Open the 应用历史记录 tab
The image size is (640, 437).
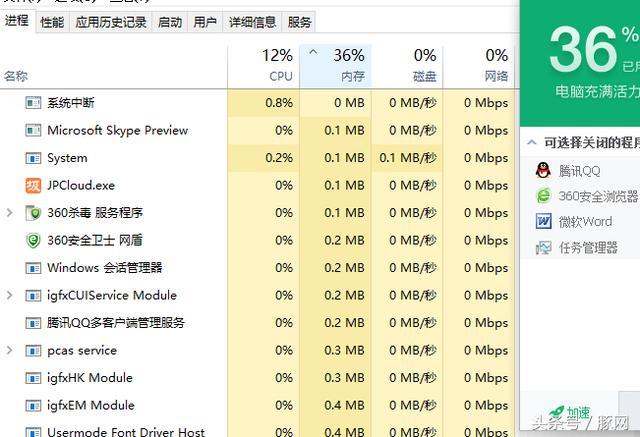111,22
